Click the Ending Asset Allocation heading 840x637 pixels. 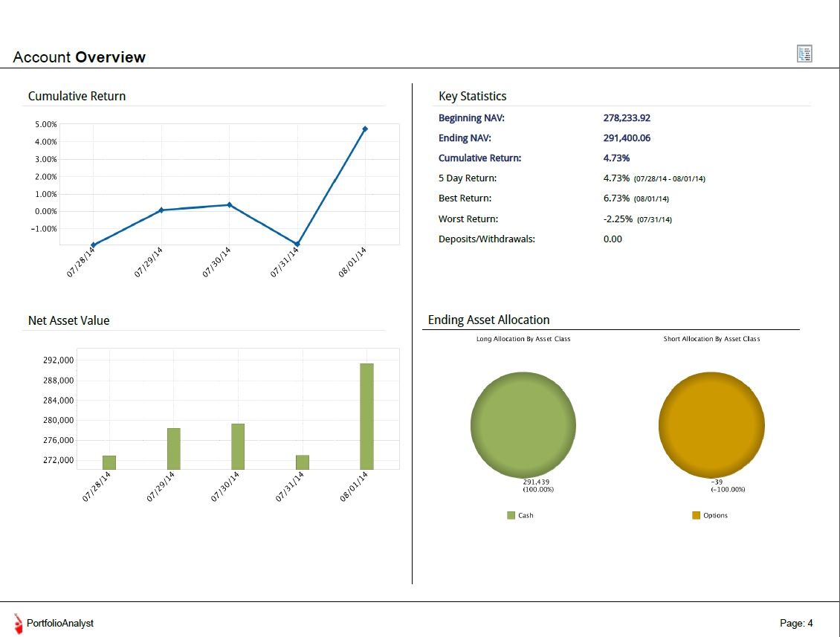coord(488,320)
